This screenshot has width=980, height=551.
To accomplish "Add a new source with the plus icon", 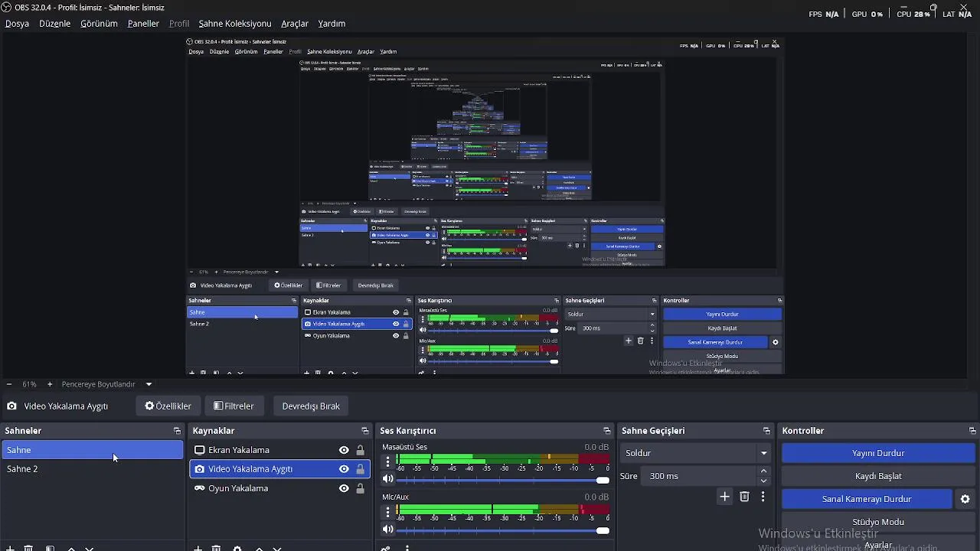I will click(x=198, y=548).
